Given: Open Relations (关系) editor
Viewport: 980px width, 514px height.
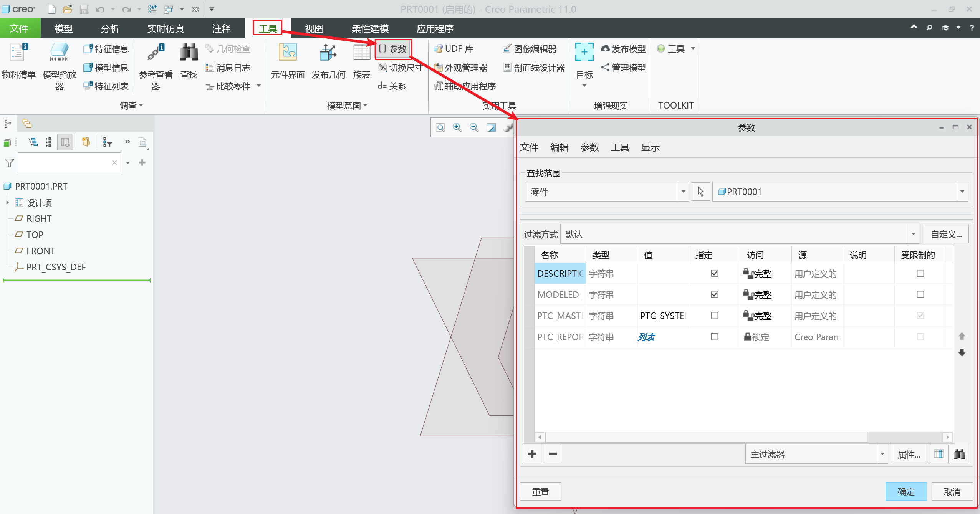Looking at the screenshot, I should [392, 86].
